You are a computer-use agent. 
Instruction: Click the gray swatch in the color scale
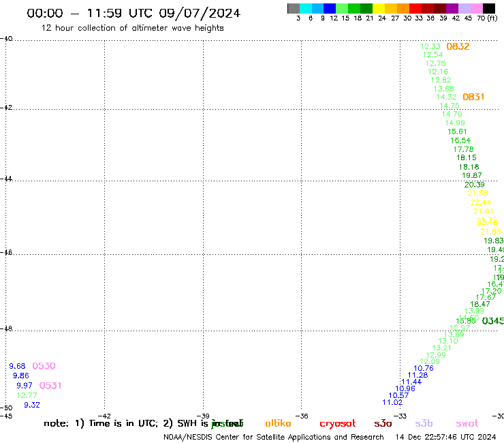pos(294,8)
